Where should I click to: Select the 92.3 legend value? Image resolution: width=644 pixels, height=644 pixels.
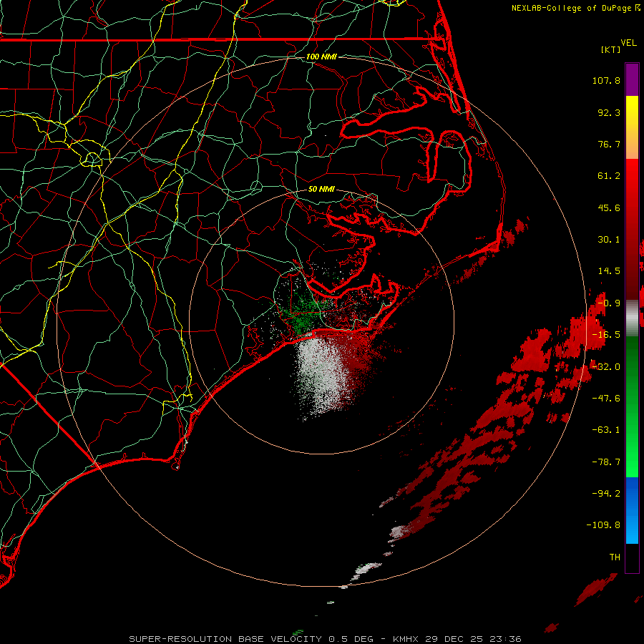coord(609,112)
